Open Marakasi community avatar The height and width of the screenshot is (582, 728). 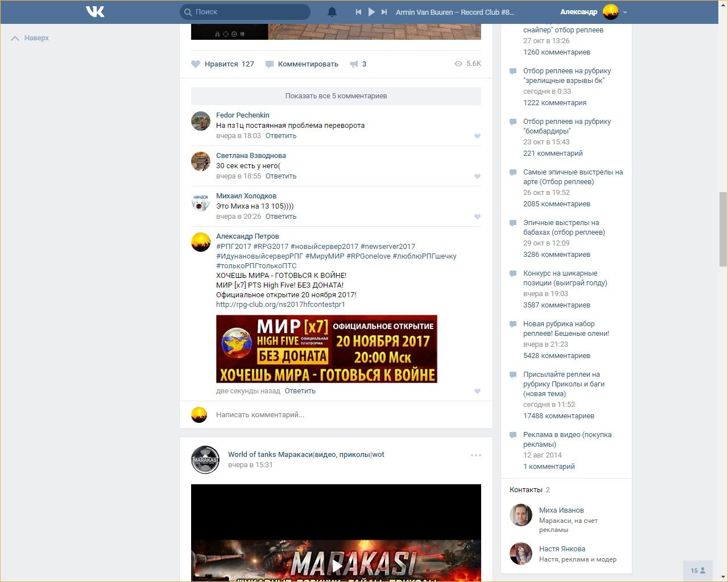click(205, 460)
